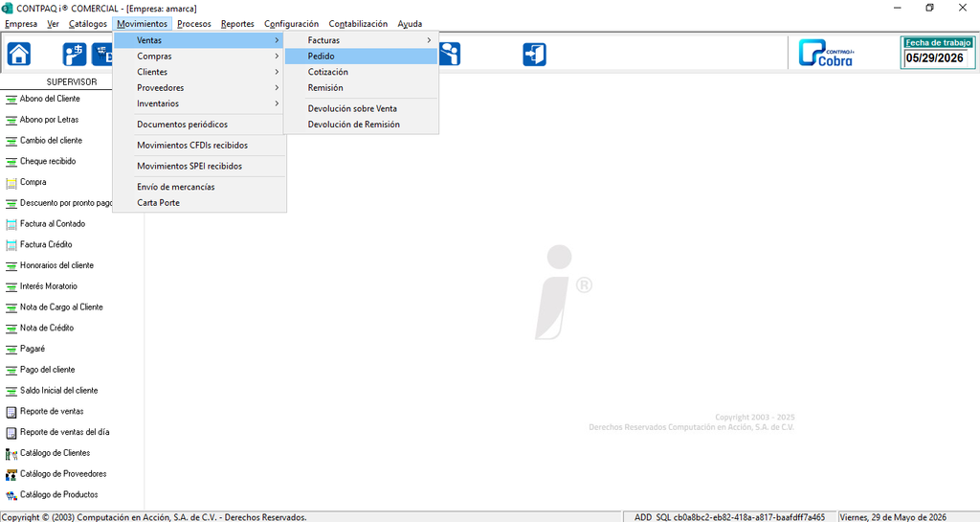The image size is (980, 522).
Task: Click the Factura al Contado icon
Action: click(x=11, y=224)
